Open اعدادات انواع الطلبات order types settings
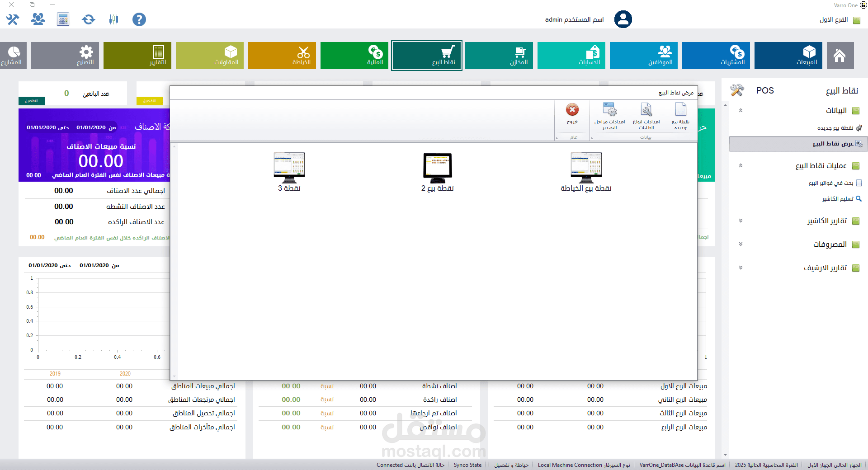The image size is (868, 470). (x=646, y=116)
